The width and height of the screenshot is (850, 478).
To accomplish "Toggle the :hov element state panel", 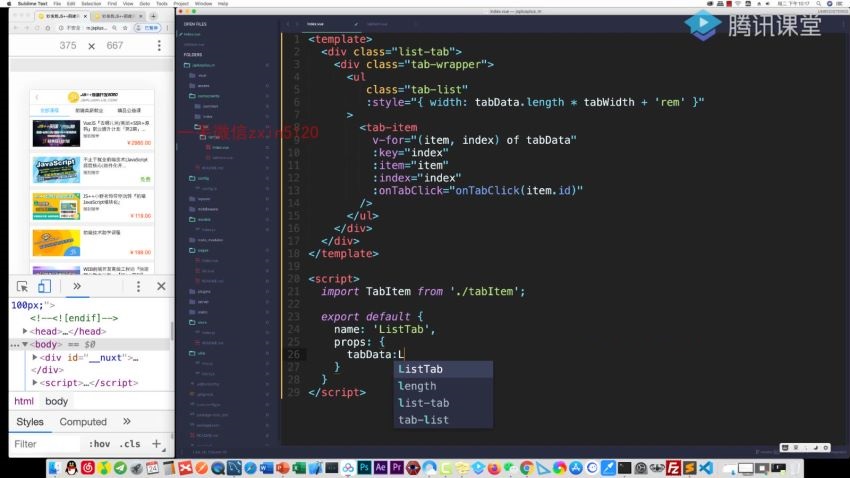I will (x=99, y=444).
